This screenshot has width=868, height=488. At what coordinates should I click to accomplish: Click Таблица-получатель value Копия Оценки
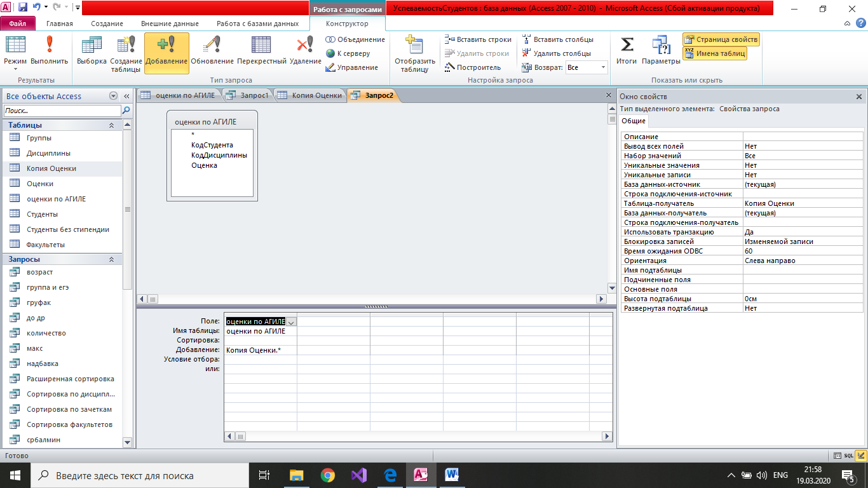pos(803,203)
